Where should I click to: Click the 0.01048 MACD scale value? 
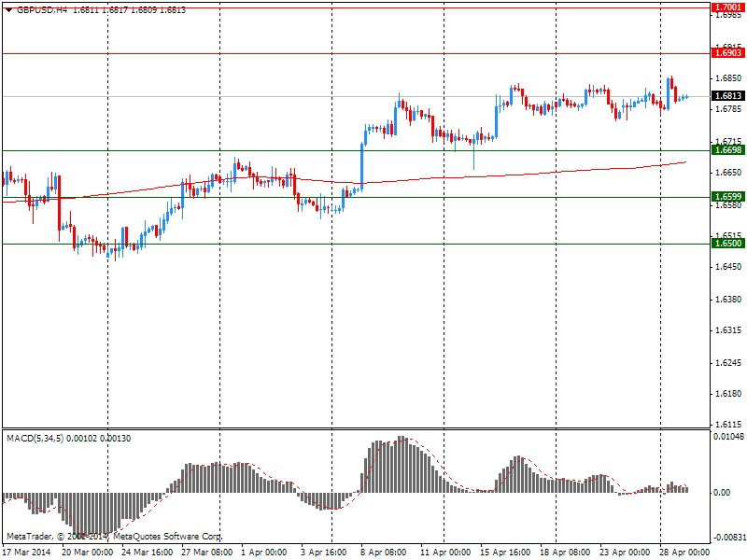pyautogui.click(x=729, y=437)
